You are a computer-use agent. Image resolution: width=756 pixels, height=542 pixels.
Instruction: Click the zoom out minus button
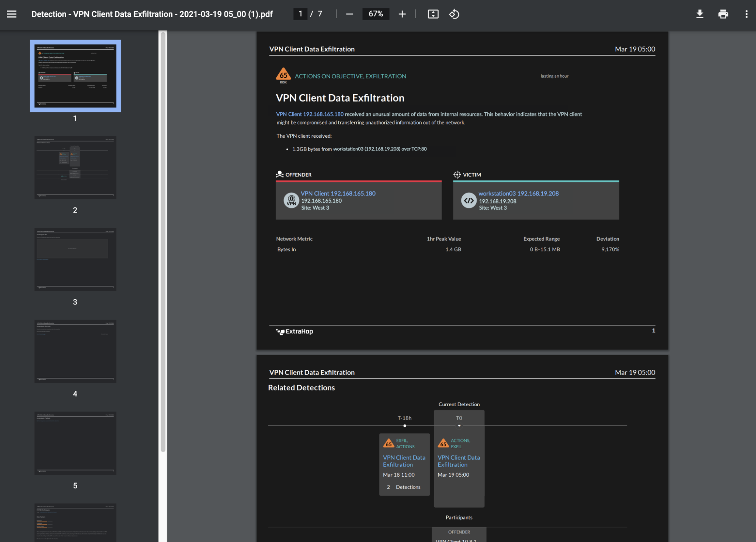click(x=349, y=14)
